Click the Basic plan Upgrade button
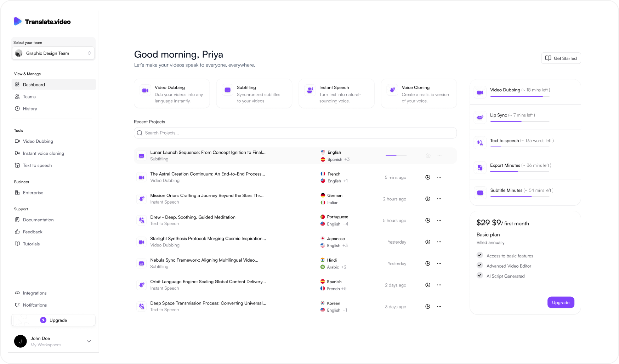 point(561,303)
